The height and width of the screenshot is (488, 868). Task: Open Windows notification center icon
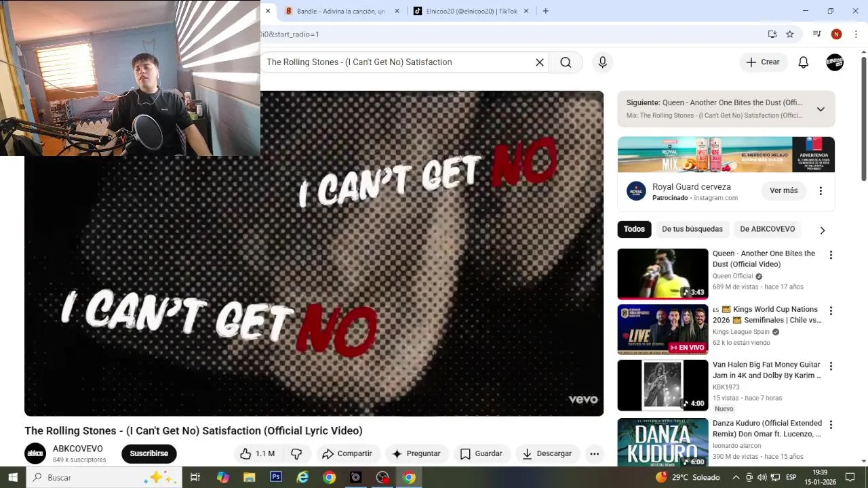click(x=850, y=477)
